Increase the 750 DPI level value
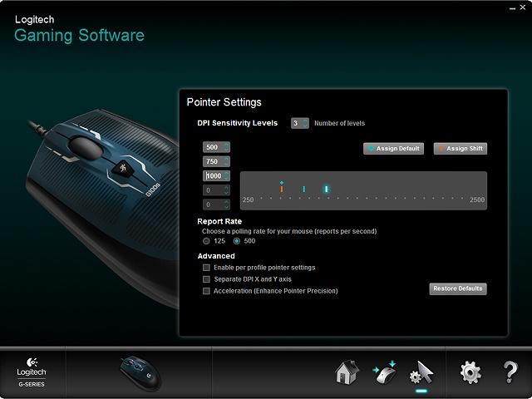 coord(226,159)
